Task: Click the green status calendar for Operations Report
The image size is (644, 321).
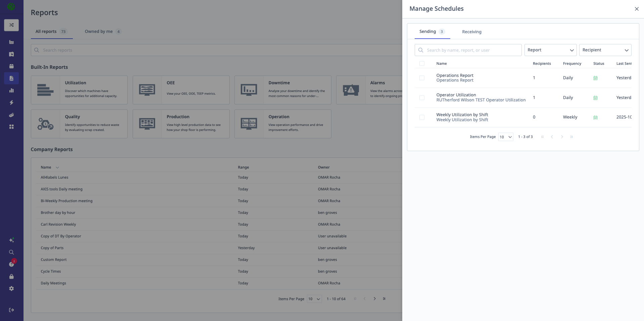Action: tap(595, 78)
